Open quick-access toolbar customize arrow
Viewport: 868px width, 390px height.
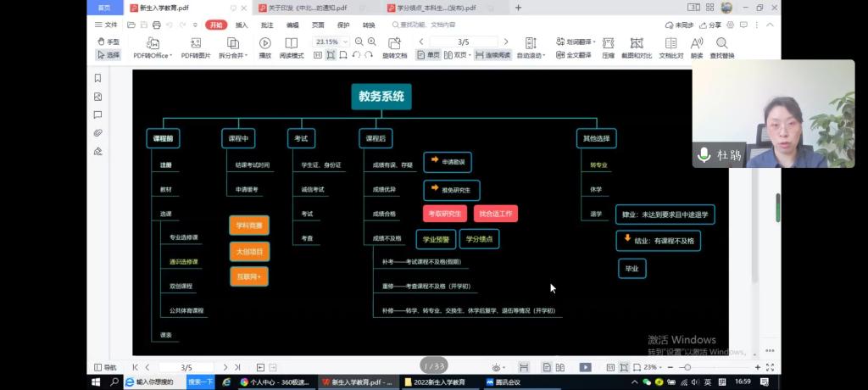click(x=195, y=25)
